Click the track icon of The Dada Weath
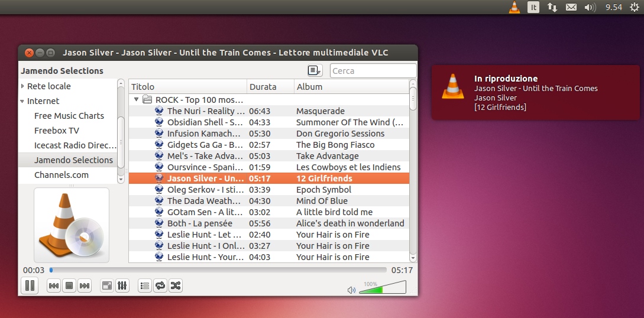Screen dimensions: 644x318 click(x=159, y=200)
